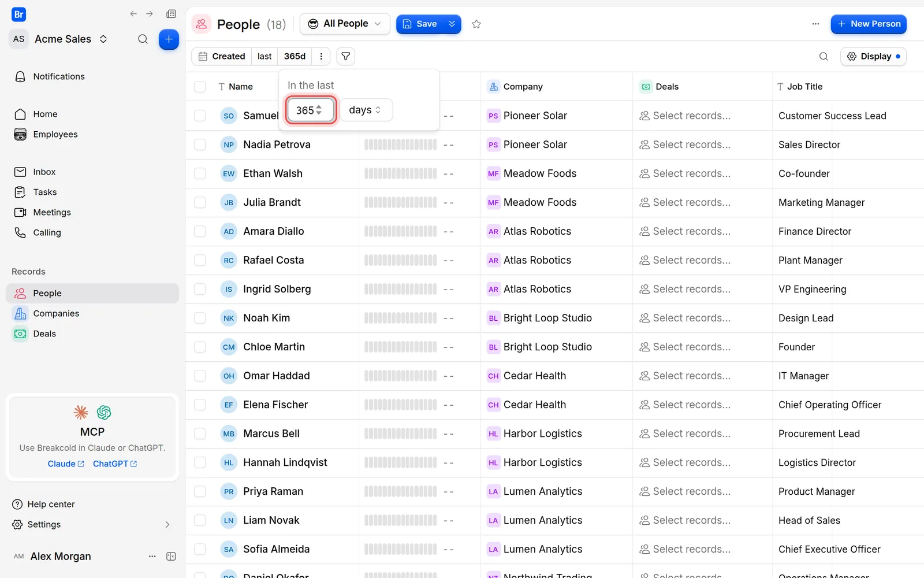Open Alex Morgan's three-dot menu
The width and height of the screenshot is (924, 578).
click(x=152, y=556)
